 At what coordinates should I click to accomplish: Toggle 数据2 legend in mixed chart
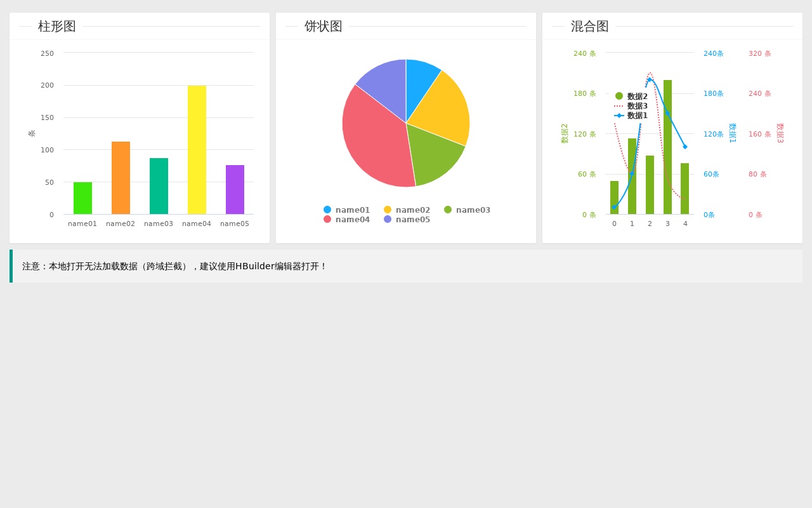click(x=631, y=97)
